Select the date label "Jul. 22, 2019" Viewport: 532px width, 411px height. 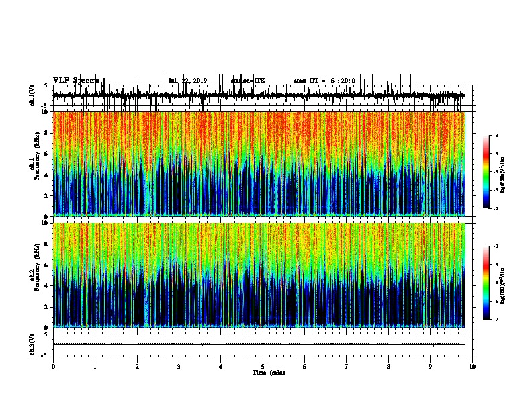click(187, 81)
